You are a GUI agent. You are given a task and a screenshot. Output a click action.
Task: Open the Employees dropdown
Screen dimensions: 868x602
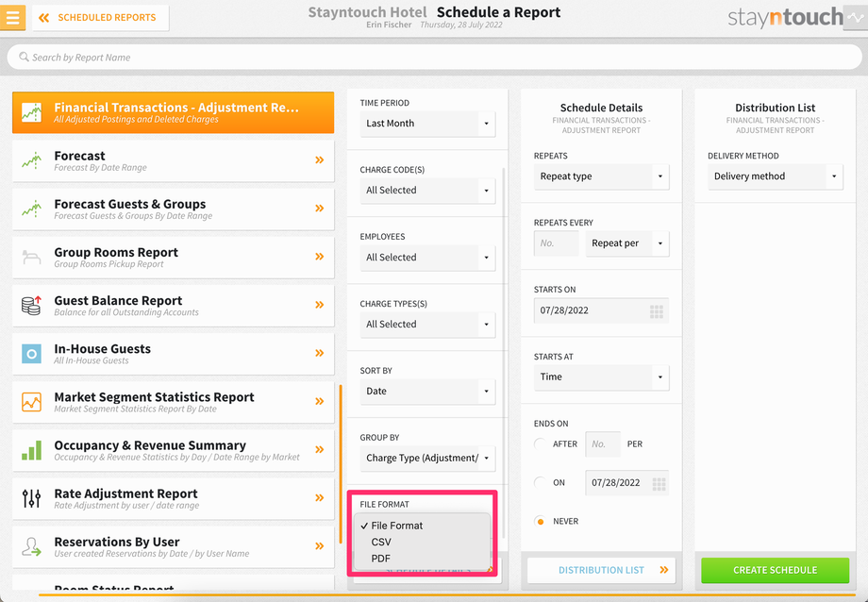coord(427,258)
